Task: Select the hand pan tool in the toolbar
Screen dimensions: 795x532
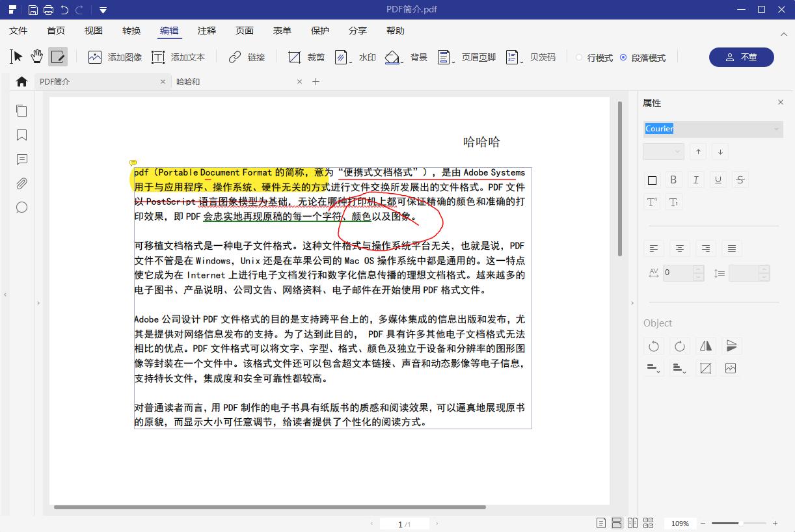Action: 36,57
